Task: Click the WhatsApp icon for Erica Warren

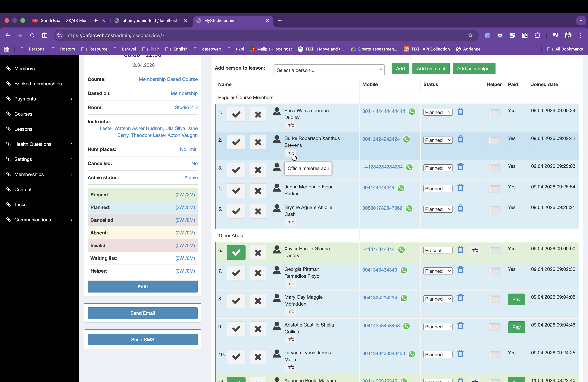Action: pos(412,111)
